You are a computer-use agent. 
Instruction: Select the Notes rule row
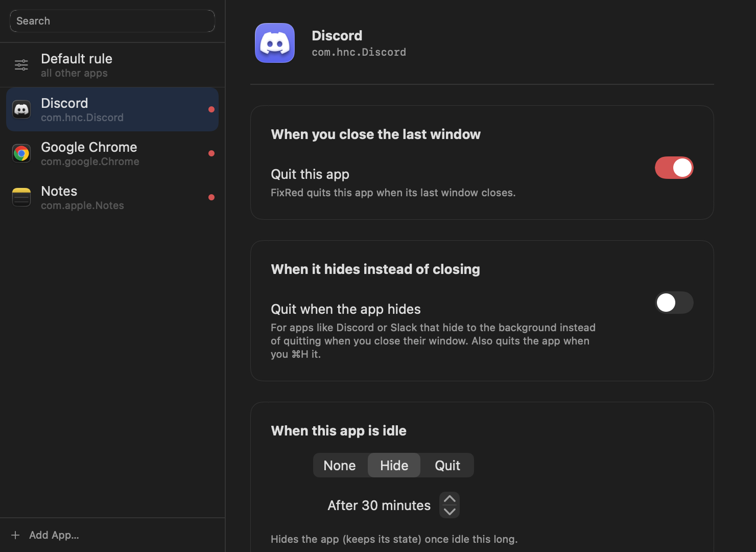112,197
